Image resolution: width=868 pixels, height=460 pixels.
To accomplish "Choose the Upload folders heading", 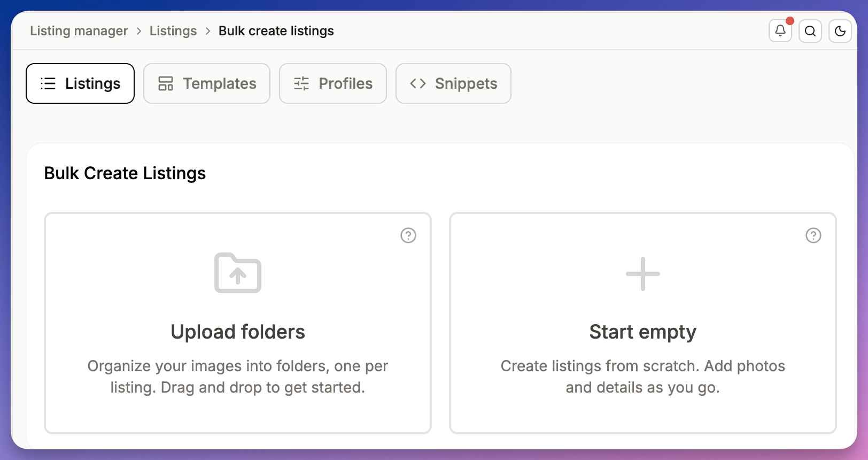I will tap(238, 332).
